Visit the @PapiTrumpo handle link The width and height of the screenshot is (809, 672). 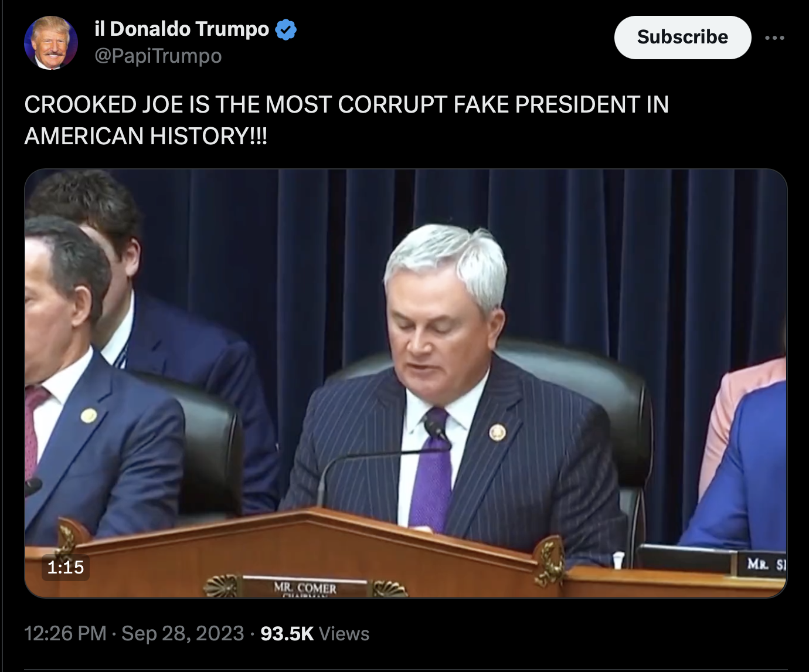[x=158, y=56]
